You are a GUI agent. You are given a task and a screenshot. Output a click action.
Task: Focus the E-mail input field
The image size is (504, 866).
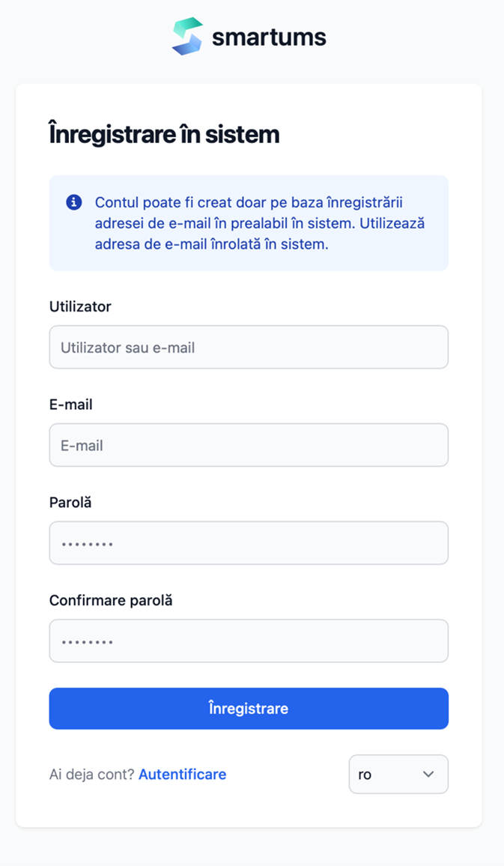[249, 445]
